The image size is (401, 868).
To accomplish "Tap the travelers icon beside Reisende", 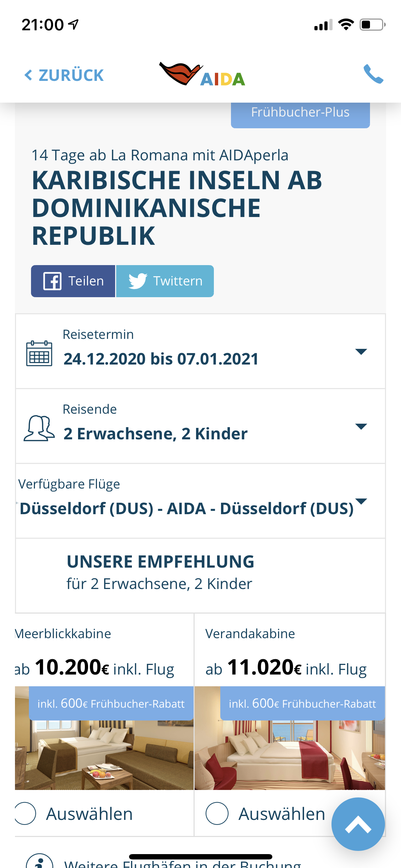I will coord(39,428).
